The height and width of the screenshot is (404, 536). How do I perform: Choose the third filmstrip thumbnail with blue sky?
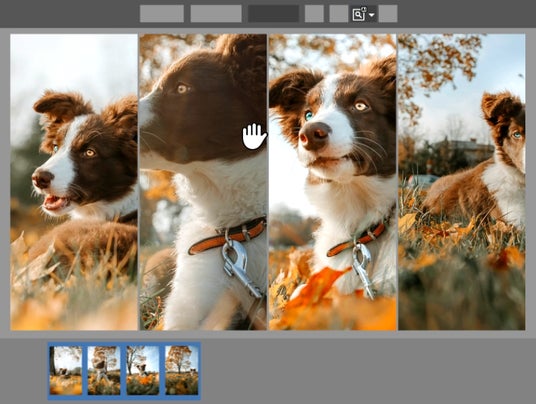tap(143, 371)
